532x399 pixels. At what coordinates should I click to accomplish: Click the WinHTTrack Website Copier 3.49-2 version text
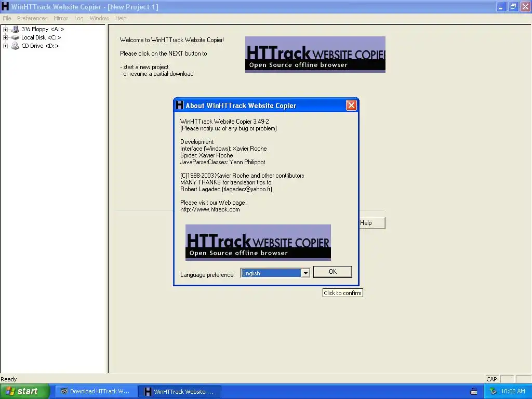click(224, 121)
